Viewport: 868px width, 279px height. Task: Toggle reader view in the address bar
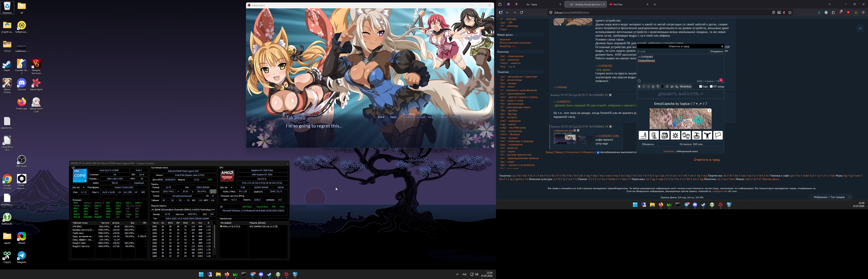click(x=774, y=12)
